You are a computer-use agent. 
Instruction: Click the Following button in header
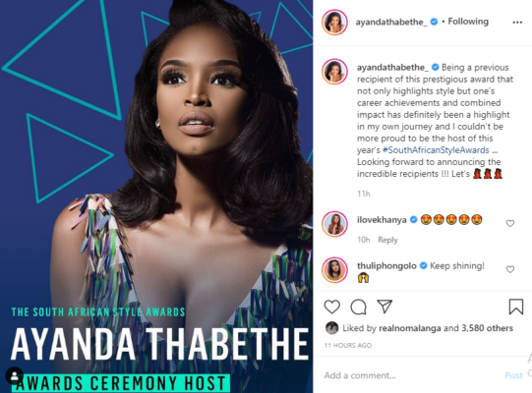[468, 22]
